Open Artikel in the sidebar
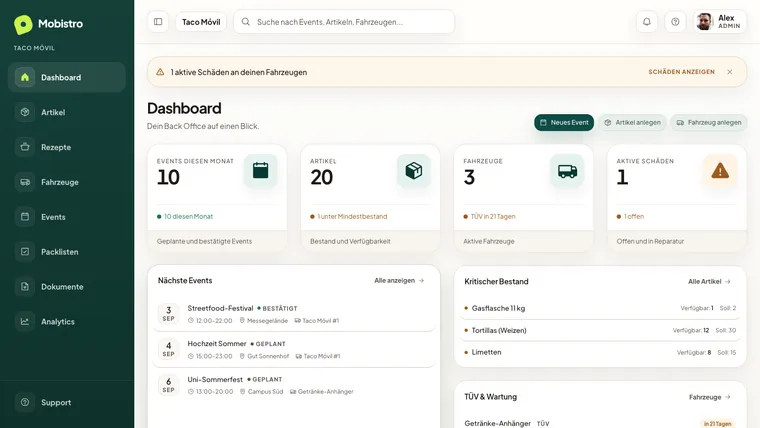The width and height of the screenshot is (760, 428). coord(67,112)
